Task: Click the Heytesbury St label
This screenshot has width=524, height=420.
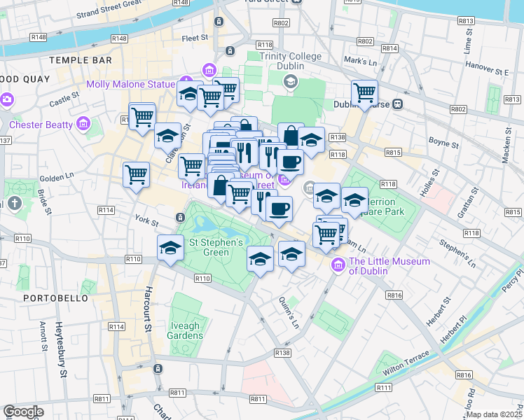Action: [x=61, y=350]
